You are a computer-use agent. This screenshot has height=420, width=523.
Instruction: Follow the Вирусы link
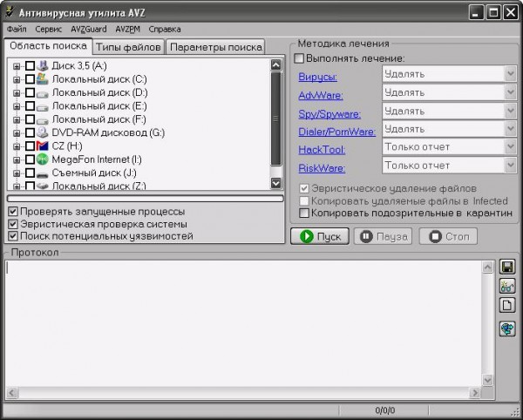coord(318,77)
